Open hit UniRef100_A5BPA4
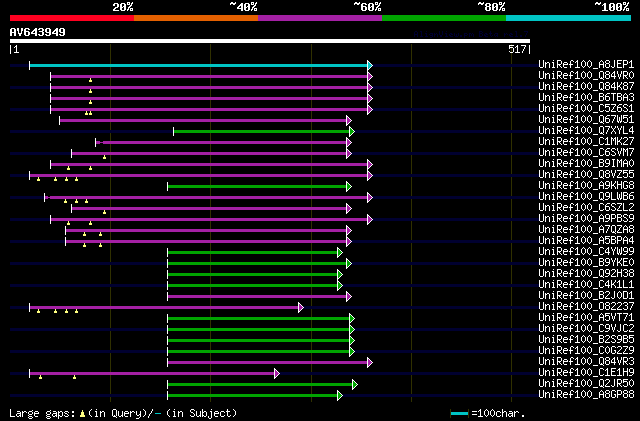The height and width of the screenshot is (421, 640). (586, 241)
